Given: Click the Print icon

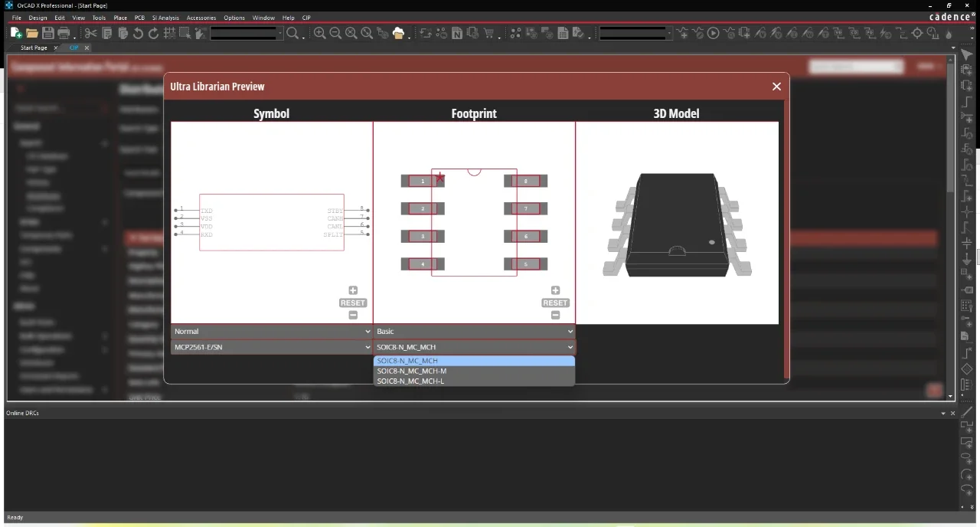Looking at the screenshot, I should point(64,33).
